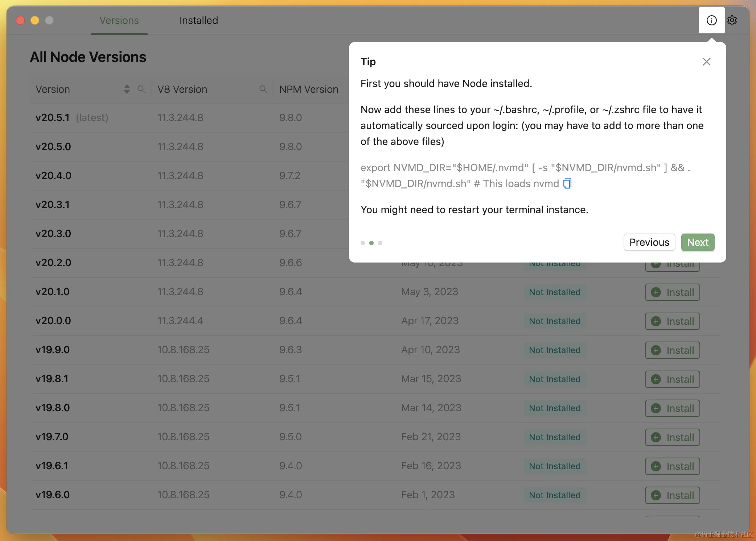Image resolution: width=756 pixels, height=541 pixels.
Task: Copy the nvmd shell command via copy icon
Action: click(567, 183)
